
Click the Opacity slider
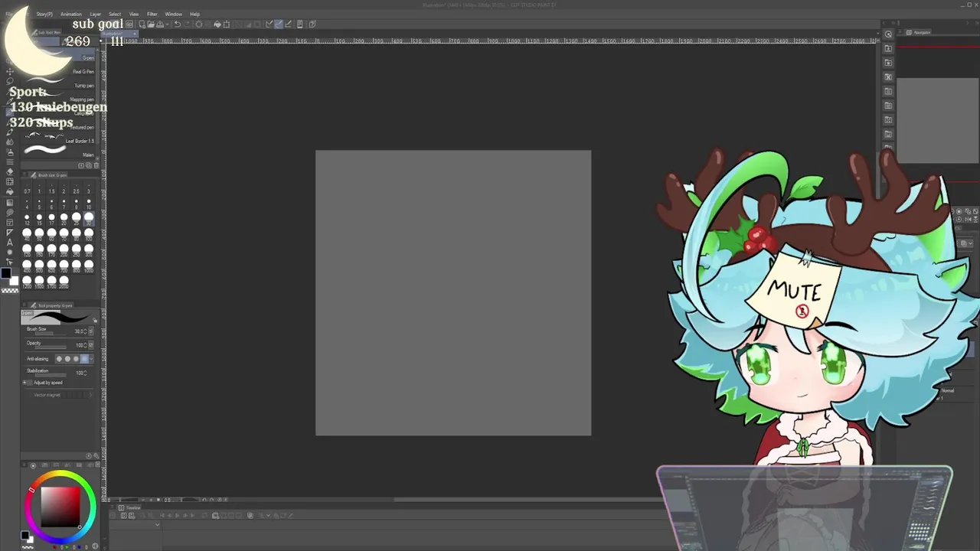click(x=50, y=347)
